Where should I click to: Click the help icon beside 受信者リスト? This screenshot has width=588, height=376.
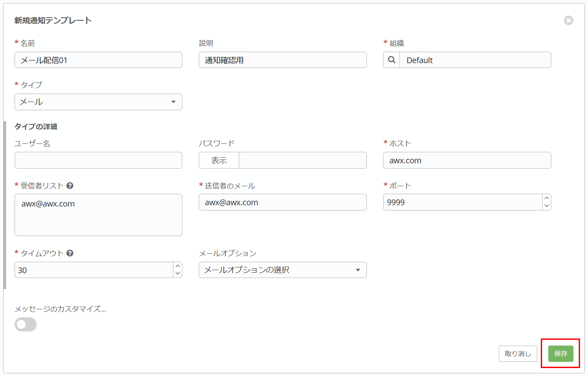click(x=70, y=185)
